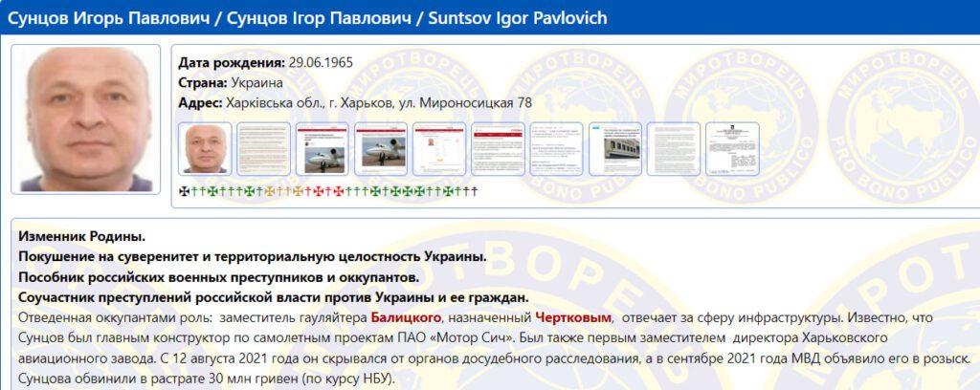Click the 'Адрес:' label

click(200, 103)
